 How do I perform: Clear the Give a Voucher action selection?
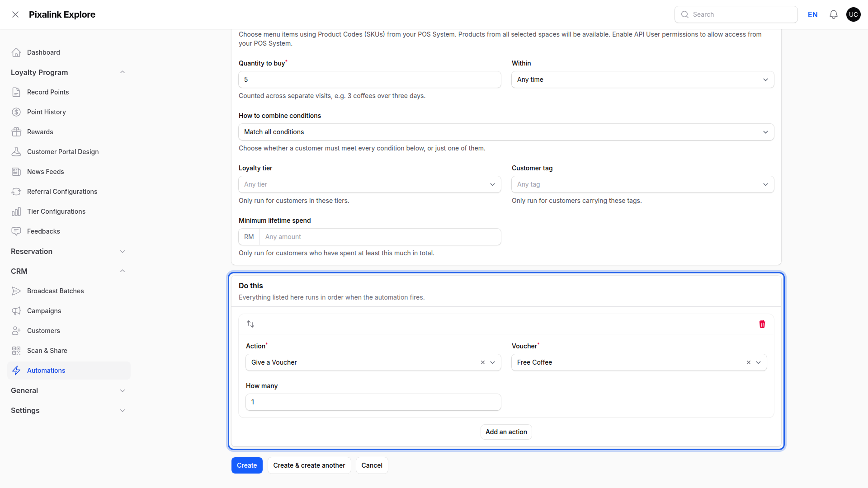click(x=483, y=362)
